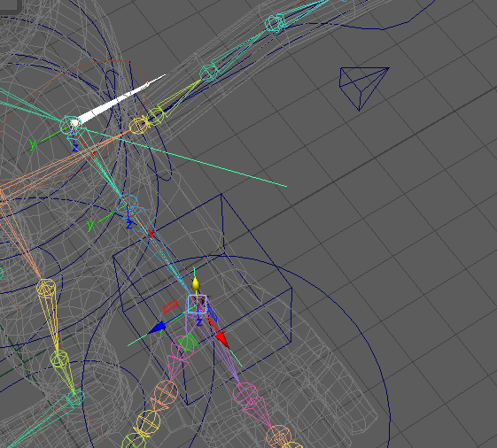Select the yellow-green joint on the lower-left leg

(59, 359)
